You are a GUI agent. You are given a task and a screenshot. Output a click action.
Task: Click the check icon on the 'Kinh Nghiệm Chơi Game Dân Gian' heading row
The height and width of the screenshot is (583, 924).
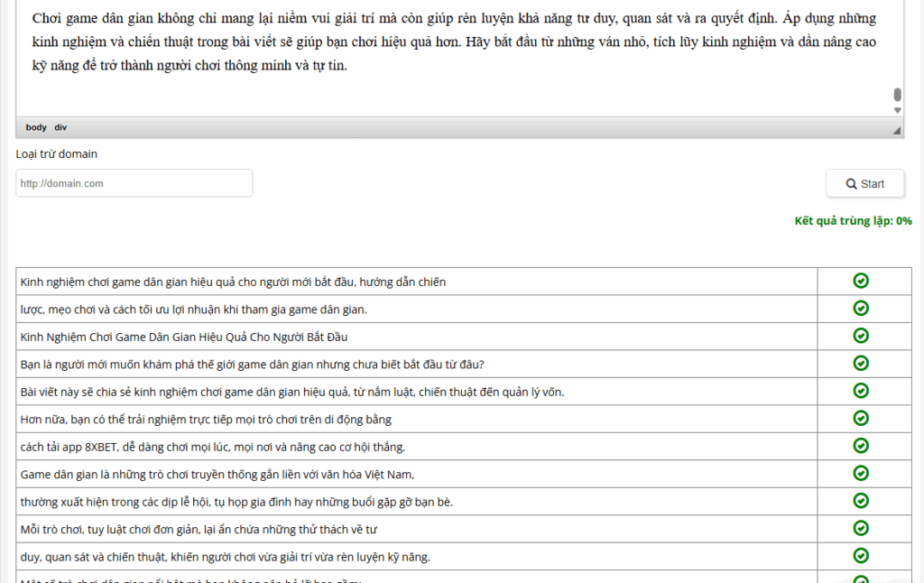point(861,336)
